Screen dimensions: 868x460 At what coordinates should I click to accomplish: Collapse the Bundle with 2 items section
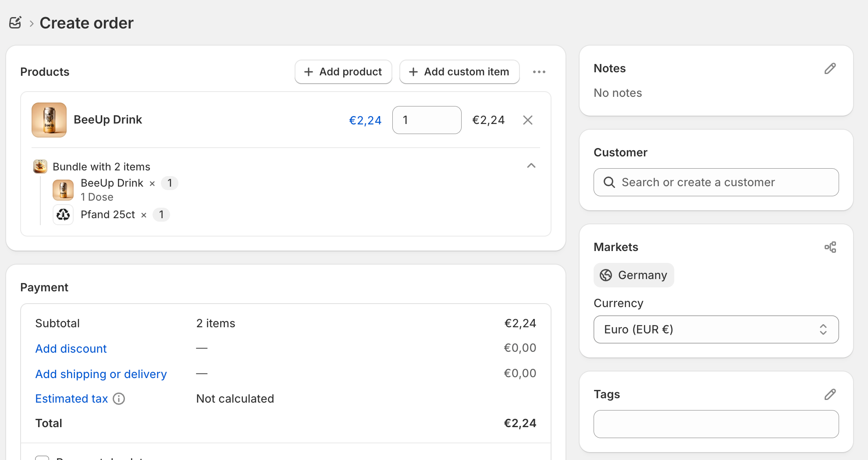[531, 166]
